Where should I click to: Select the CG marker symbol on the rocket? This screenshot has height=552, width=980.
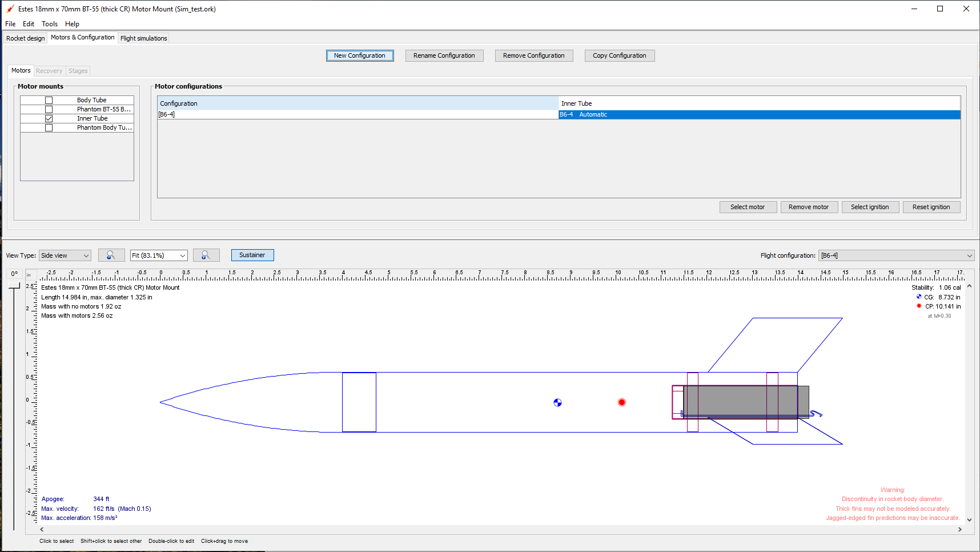557,402
